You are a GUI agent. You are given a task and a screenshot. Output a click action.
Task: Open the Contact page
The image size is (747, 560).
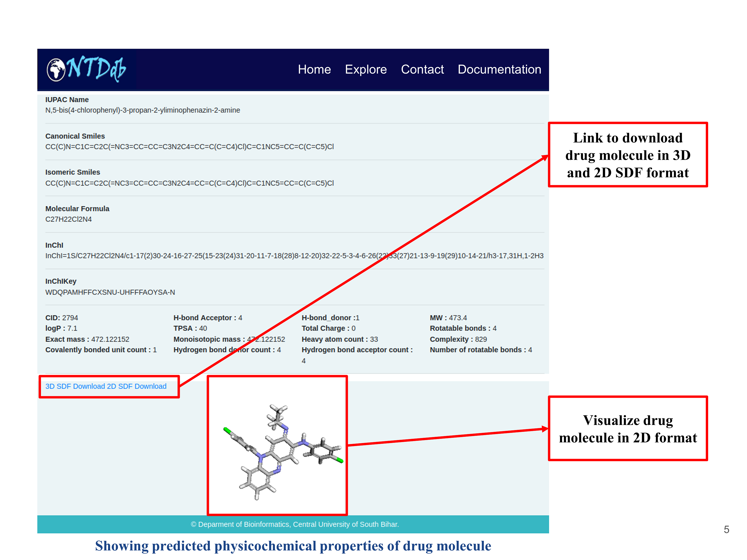point(422,69)
